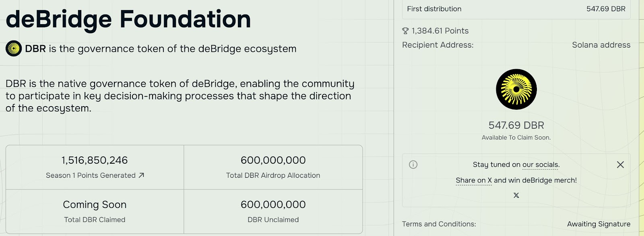
Task: Click the 1,384.61 Points text
Action: pyautogui.click(x=440, y=31)
